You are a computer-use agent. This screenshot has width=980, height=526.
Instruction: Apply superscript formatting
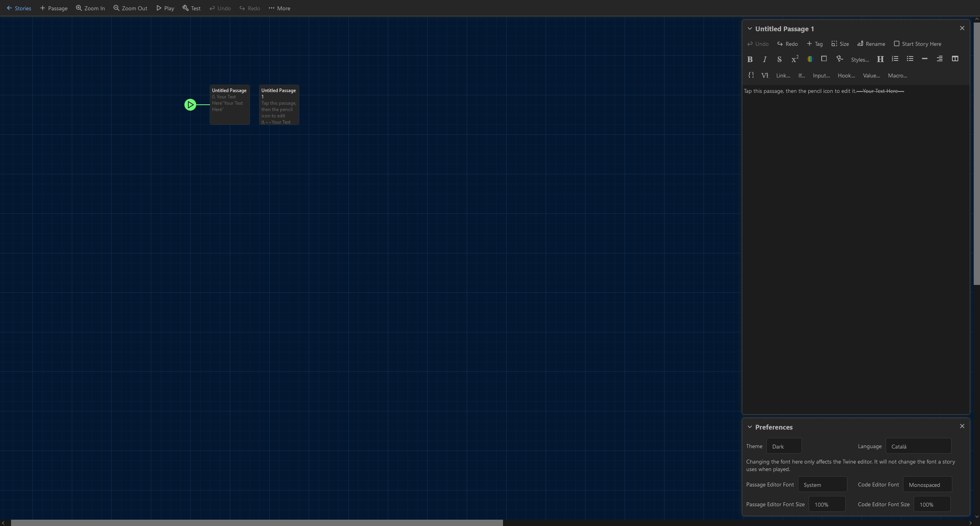(x=795, y=59)
